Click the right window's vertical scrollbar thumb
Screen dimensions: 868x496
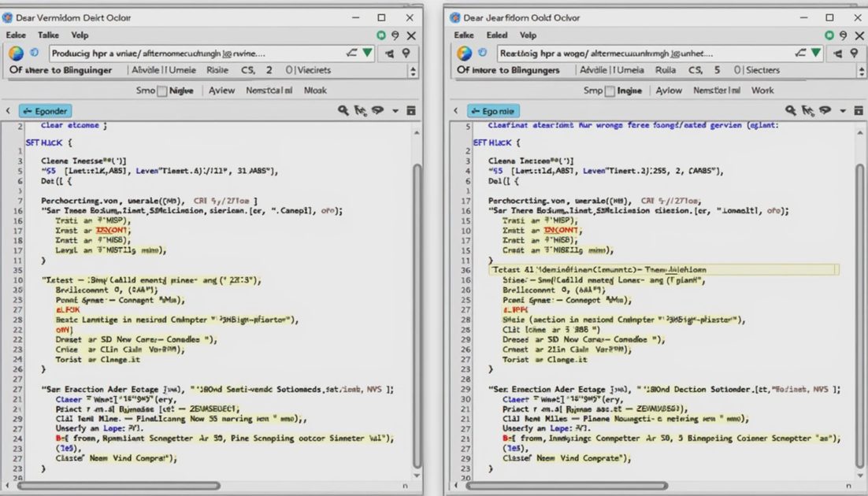(x=859, y=316)
